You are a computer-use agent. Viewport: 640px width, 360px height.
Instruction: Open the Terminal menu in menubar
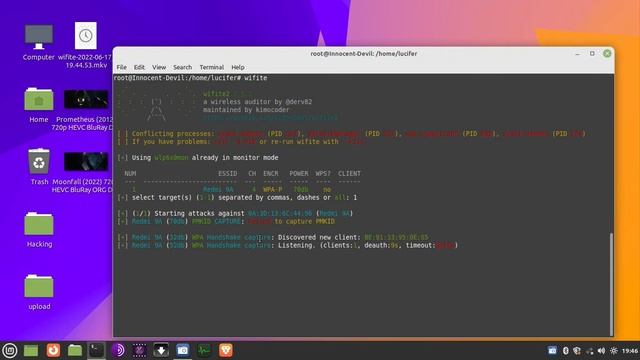(211, 67)
